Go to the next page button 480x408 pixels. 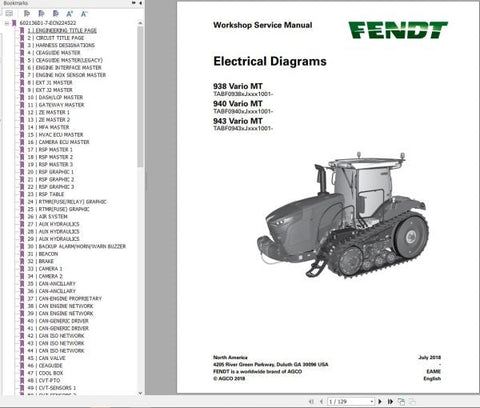tap(380, 402)
